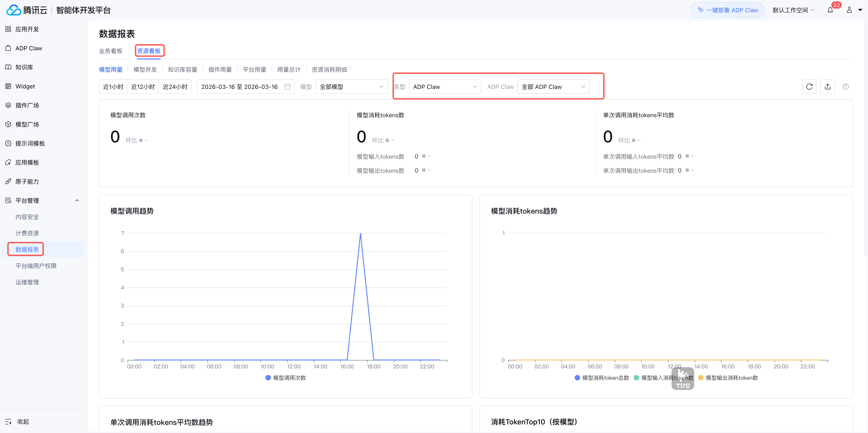Switch to the 业务看板 tab

(x=110, y=51)
